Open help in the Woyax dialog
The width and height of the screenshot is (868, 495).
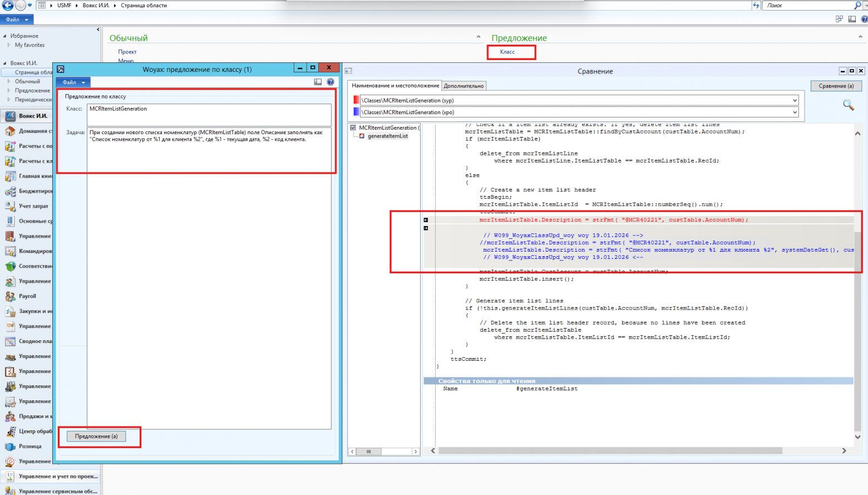[x=331, y=82]
